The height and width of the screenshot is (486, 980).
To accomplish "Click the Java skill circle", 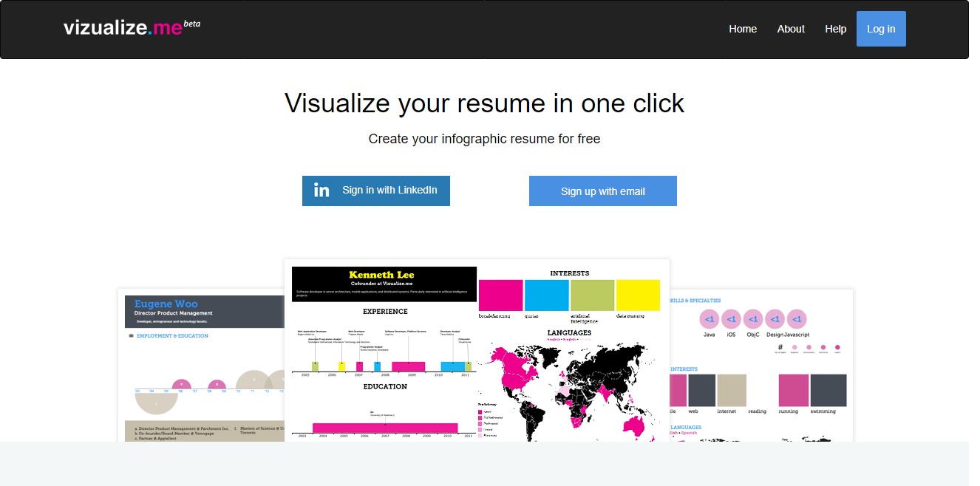I will pyautogui.click(x=709, y=320).
